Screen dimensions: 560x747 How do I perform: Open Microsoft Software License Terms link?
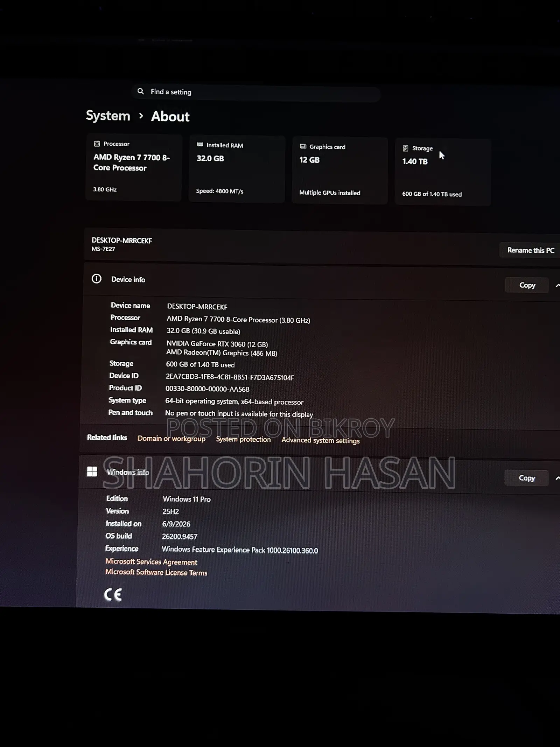click(x=156, y=572)
